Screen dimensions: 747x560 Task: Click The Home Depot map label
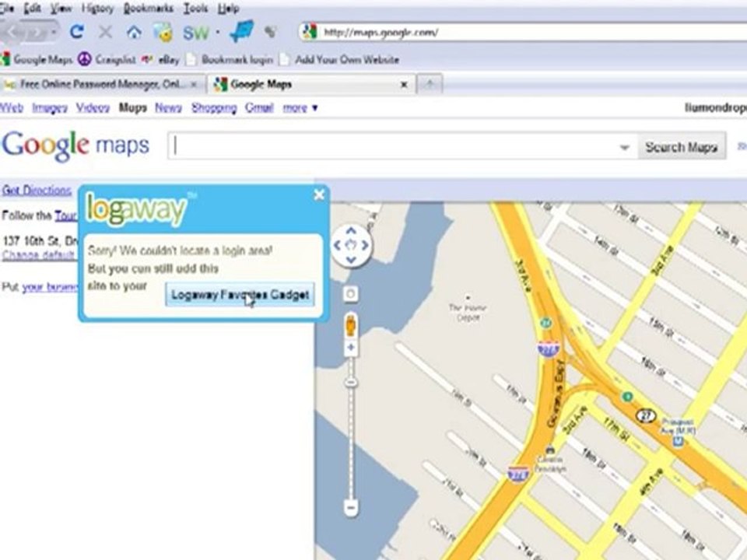(x=468, y=312)
